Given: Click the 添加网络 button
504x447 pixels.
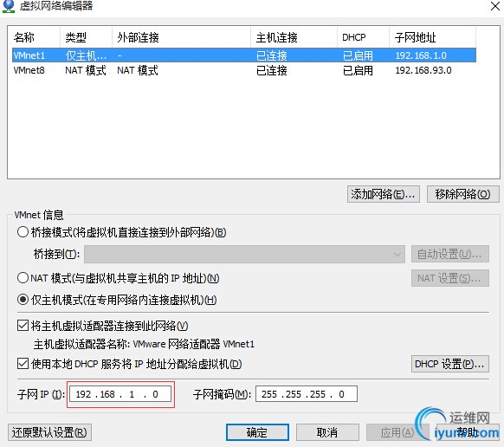Looking at the screenshot, I should [384, 194].
